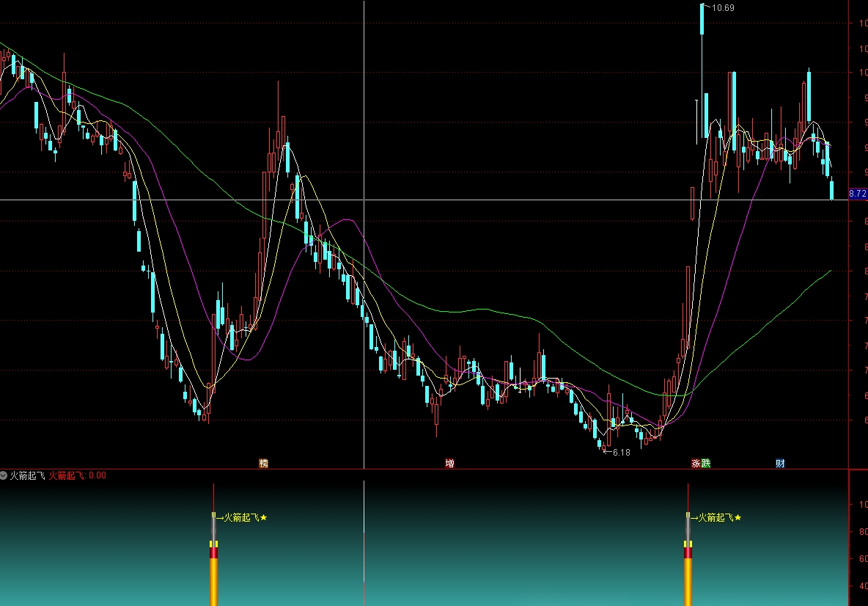This screenshot has height=606, width=868.
Task: Open the 榜 event marker icon
Action: (x=263, y=463)
